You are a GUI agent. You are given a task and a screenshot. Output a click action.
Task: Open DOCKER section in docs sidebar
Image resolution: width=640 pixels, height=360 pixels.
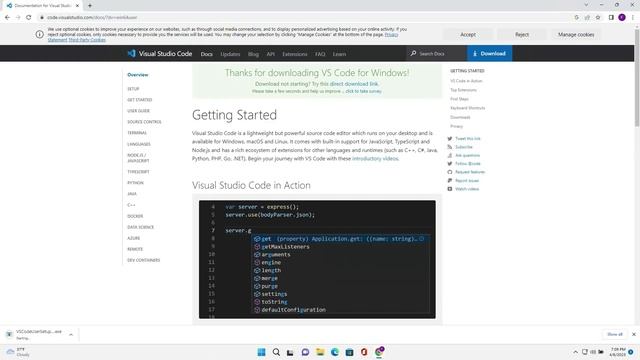tap(135, 216)
